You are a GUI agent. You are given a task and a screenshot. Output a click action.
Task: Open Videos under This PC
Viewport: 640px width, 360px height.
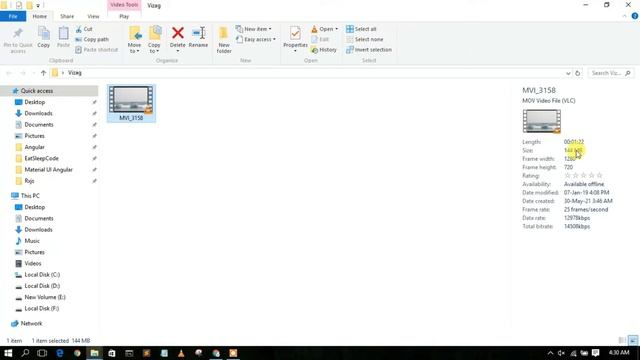[33, 263]
